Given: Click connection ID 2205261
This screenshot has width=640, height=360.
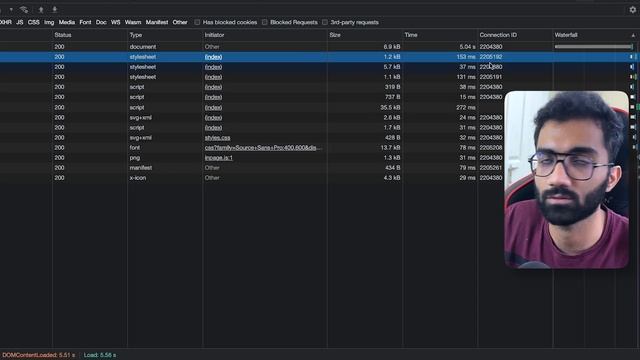Looking at the screenshot, I should [x=491, y=168].
